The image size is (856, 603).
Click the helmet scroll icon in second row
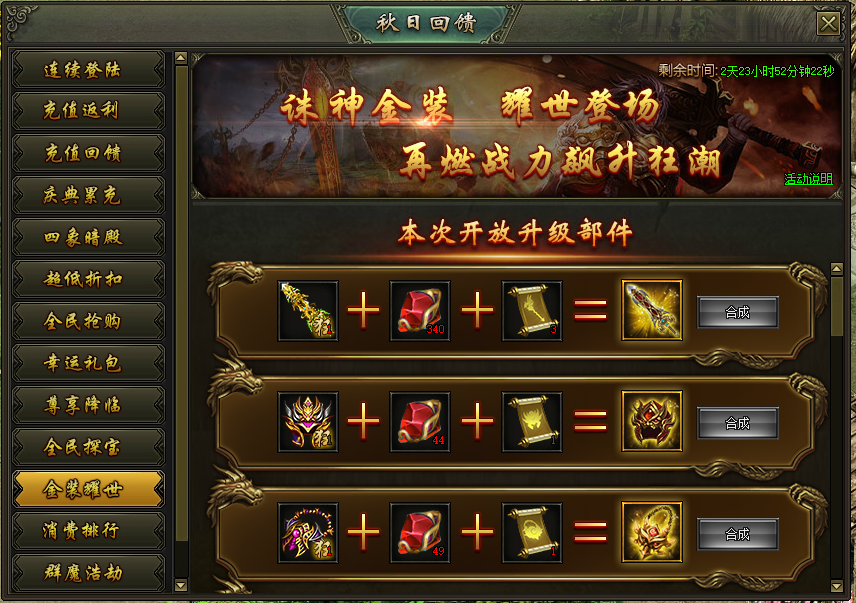pyautogui.click(x=532, y=421)
